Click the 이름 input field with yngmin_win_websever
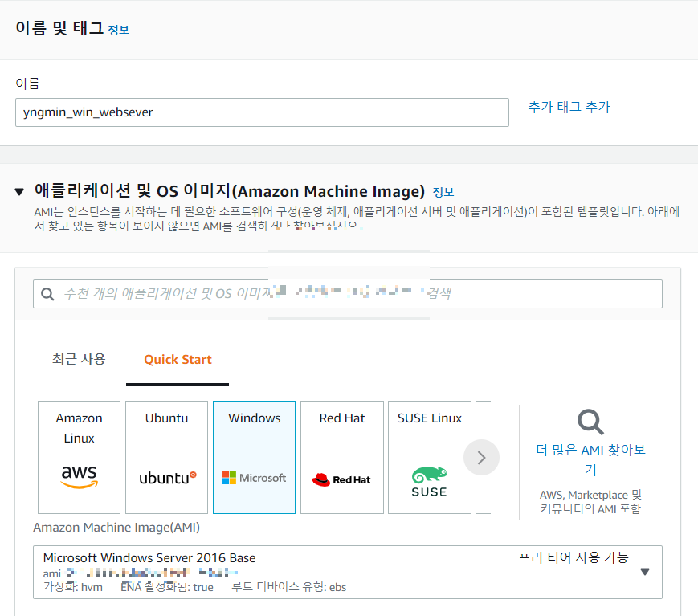This screenshot has width=698, height=616. (262, 112)
